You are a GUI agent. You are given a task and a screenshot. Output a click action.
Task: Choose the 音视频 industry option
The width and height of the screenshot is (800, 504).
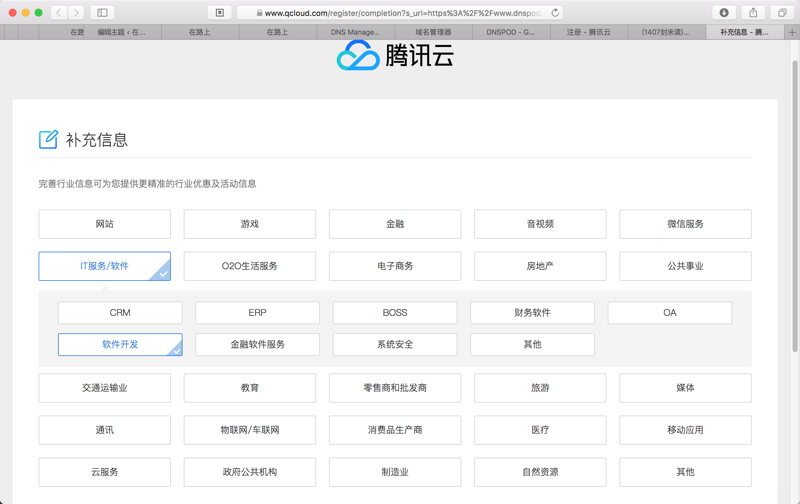[x=540, y=224]
